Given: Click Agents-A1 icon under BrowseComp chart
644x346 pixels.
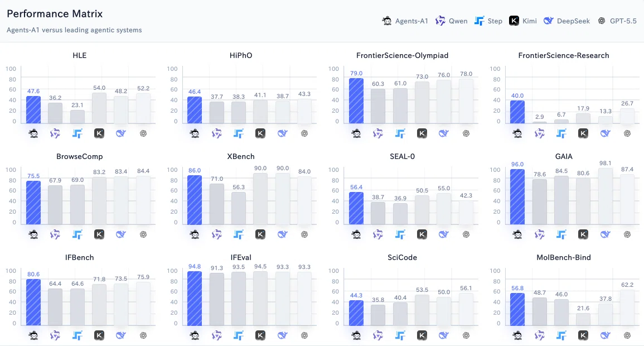Looking at the screenshot, I should click(33, 234).
